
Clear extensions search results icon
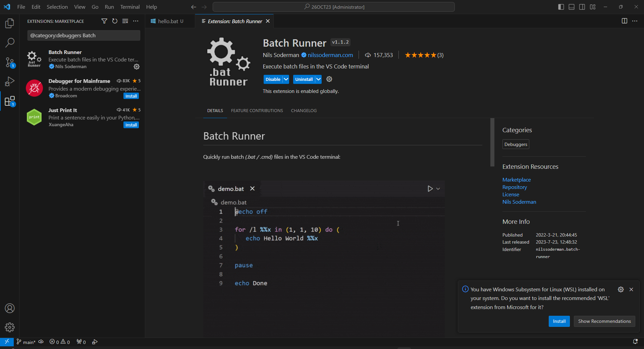coord(125,21)
